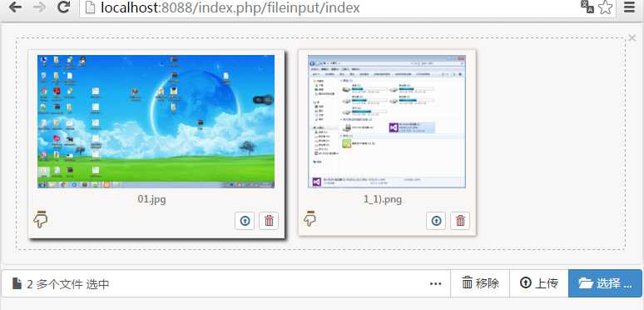Click the 01.jpg file name

click(152, 199)
